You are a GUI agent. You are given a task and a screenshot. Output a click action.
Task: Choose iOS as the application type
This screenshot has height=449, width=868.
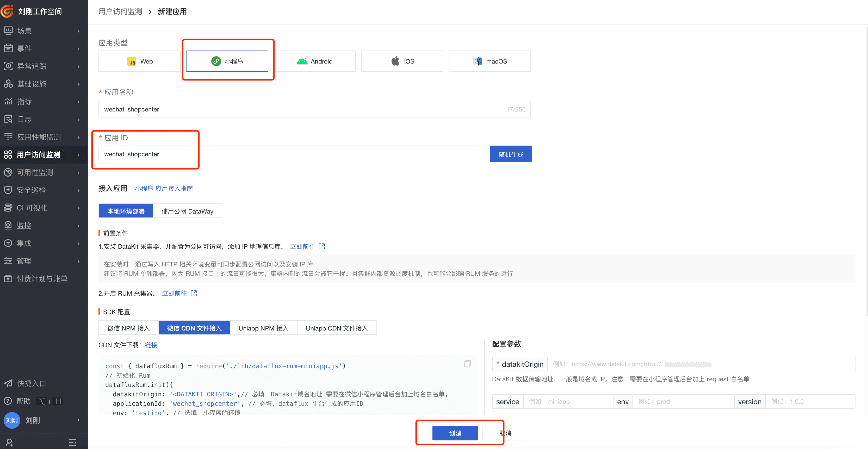[x=402, y=61]
